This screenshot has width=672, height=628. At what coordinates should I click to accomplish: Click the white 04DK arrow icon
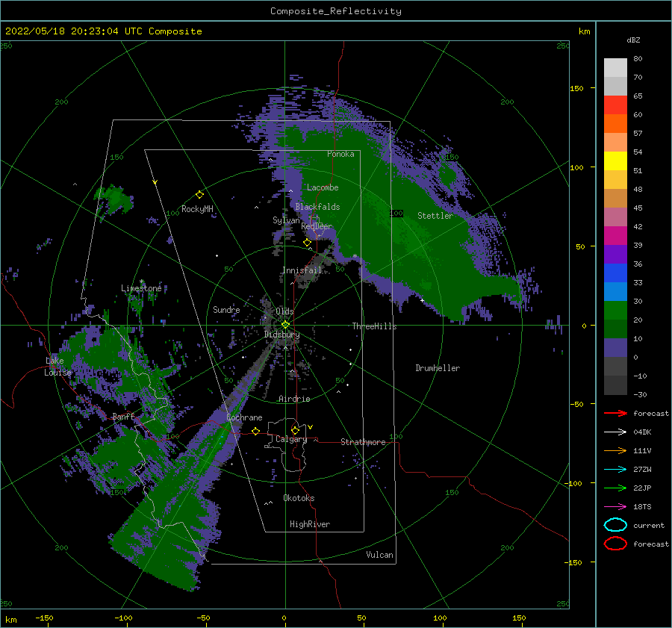[x=615, y=432]
